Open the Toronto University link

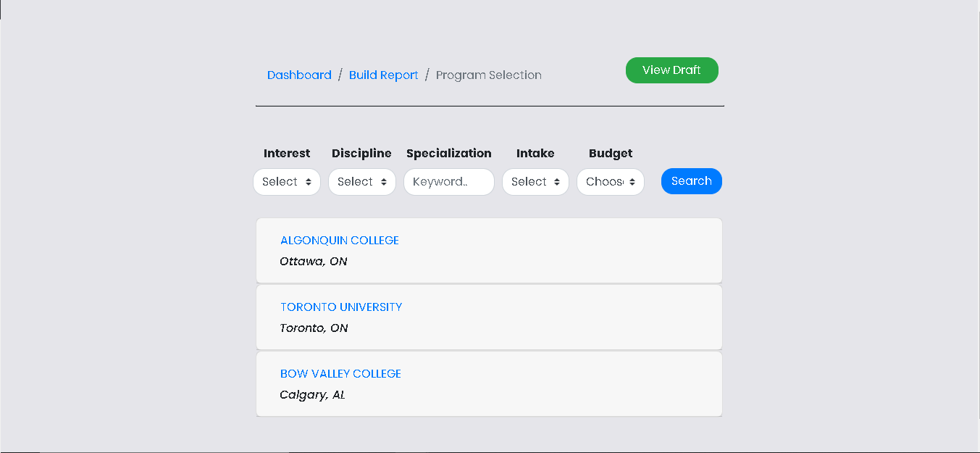[341, 307]
